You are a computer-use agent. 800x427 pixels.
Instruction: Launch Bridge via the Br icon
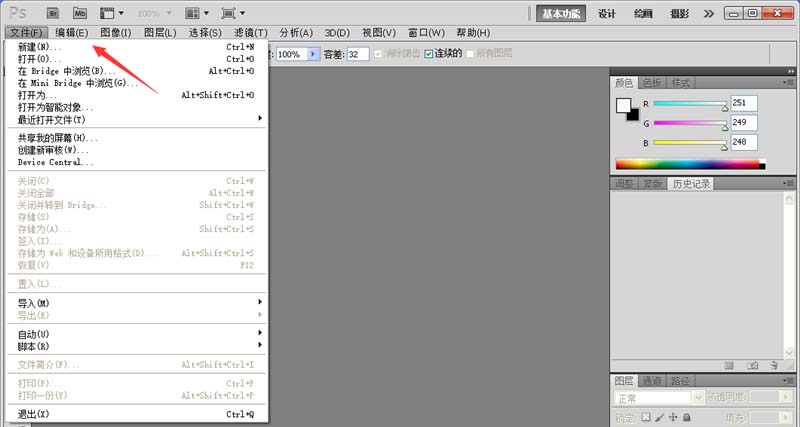[x=54, y=13]
